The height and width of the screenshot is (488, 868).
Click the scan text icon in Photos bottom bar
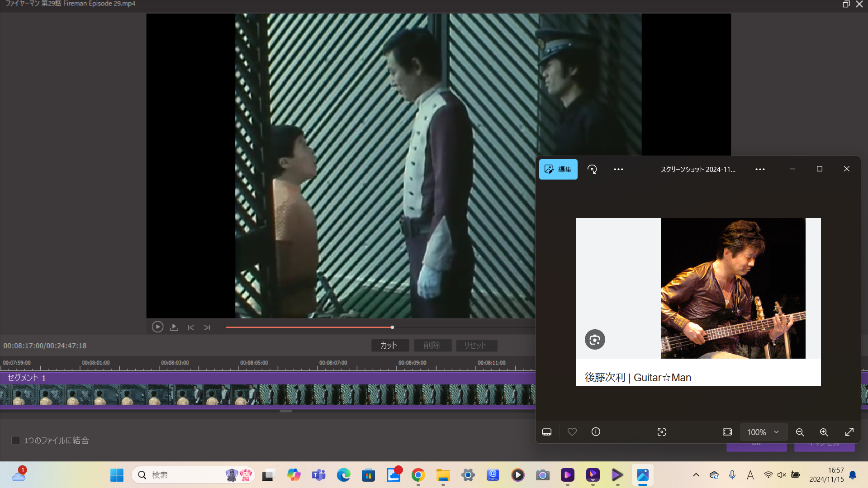[x=661, y=432]
